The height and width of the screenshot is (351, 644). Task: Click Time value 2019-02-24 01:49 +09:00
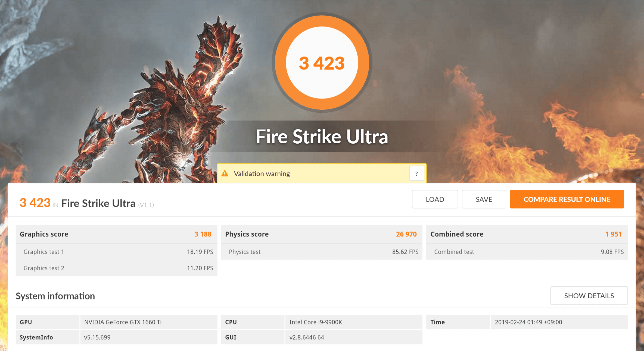tap(528, 322)
